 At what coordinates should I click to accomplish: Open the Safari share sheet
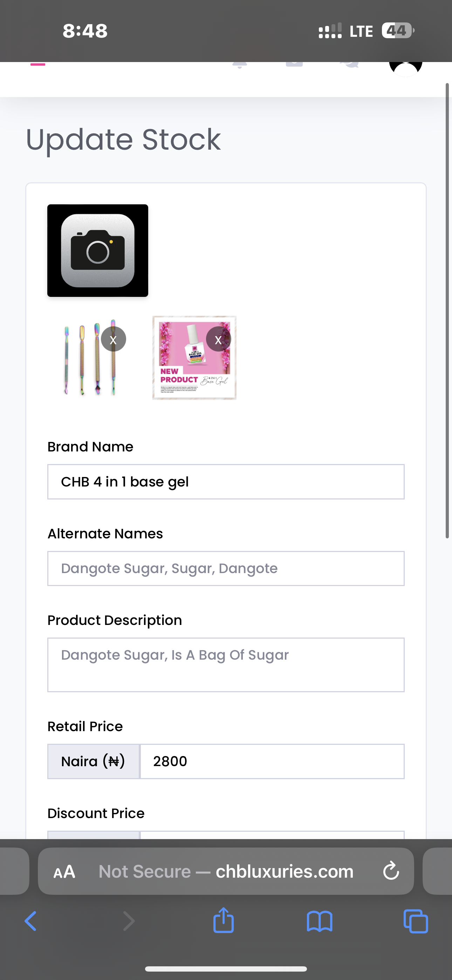pos(223,921)
